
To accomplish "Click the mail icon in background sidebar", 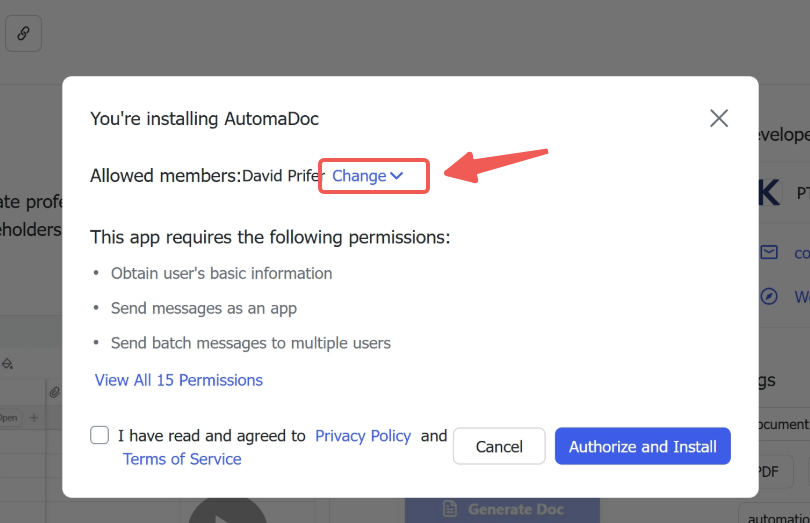I will coord(769,253).
